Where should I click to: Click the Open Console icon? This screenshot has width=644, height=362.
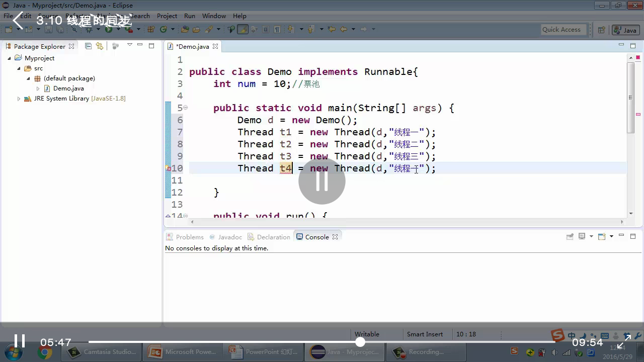pos(602,236)
